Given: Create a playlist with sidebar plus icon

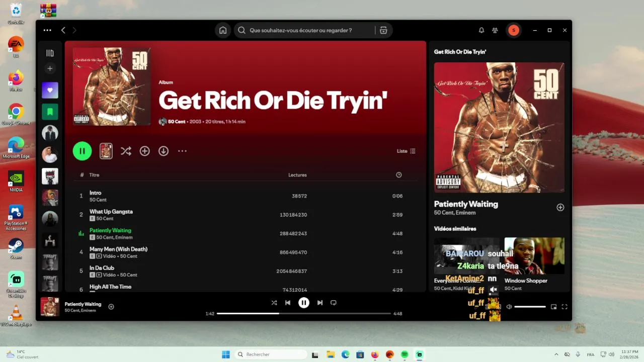Looking at the screenshot, I should point(50,68).
